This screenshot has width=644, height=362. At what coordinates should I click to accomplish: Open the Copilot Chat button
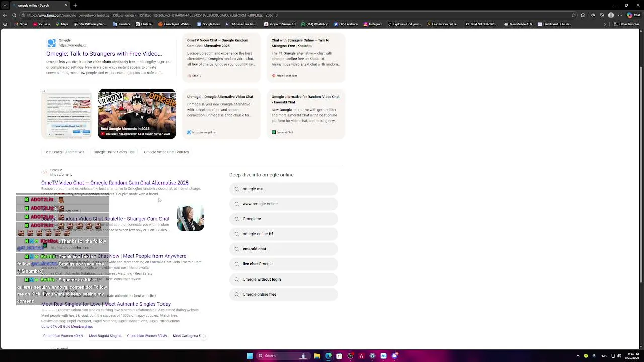tap(632, 15)
